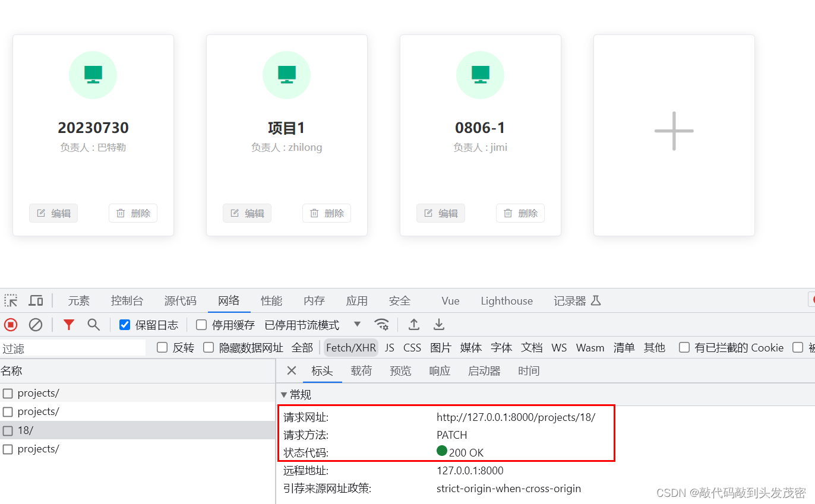
Task: Open the Lighthouse tab
Action: coord(507,301)
